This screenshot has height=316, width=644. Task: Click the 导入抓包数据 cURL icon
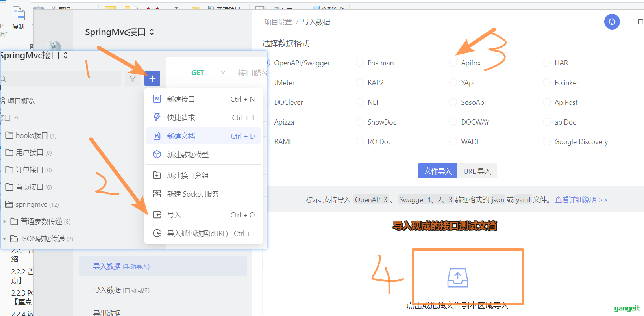click(x=157, y=233)
